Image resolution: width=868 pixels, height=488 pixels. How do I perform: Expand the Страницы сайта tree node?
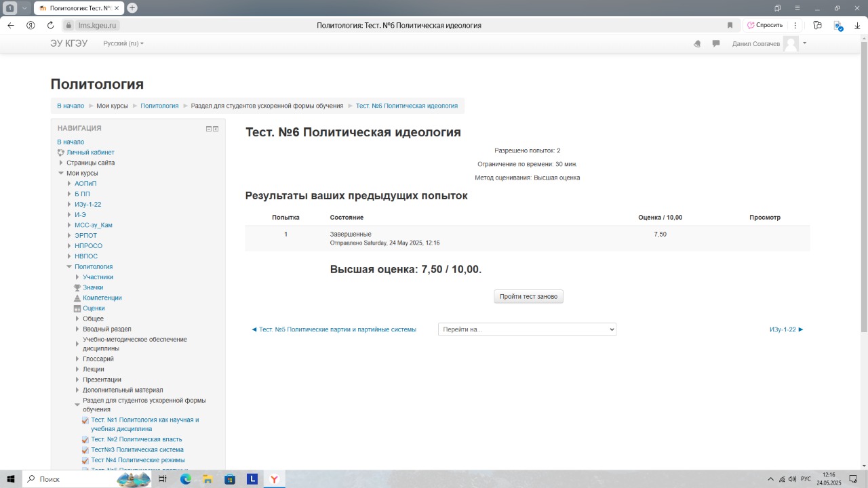[x=61, y=163]
